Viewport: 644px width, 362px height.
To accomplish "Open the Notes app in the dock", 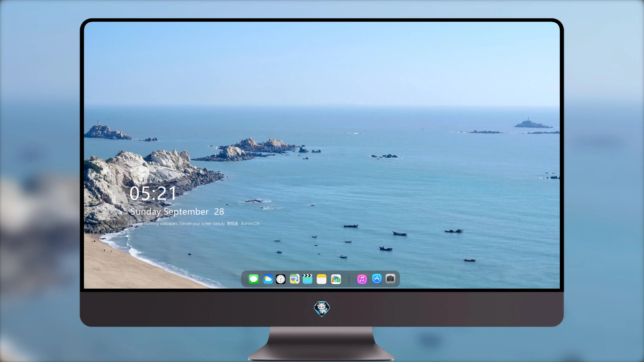I will [321, 279].
